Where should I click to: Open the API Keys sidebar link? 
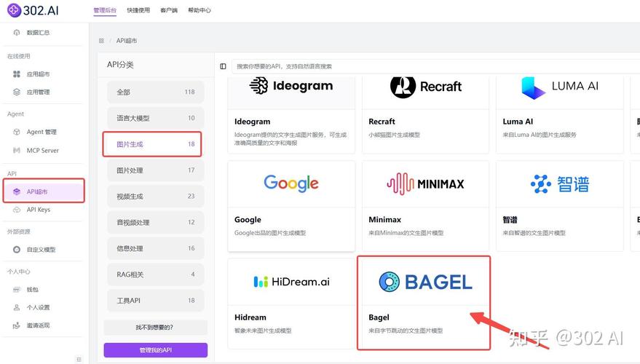[x=39, y=210]
